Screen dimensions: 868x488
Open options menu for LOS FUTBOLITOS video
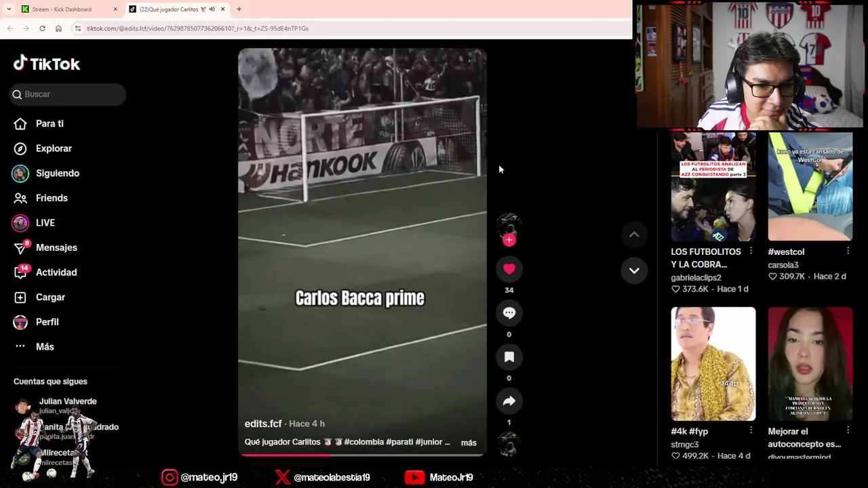pyautogui.click(x=751, y=251)
